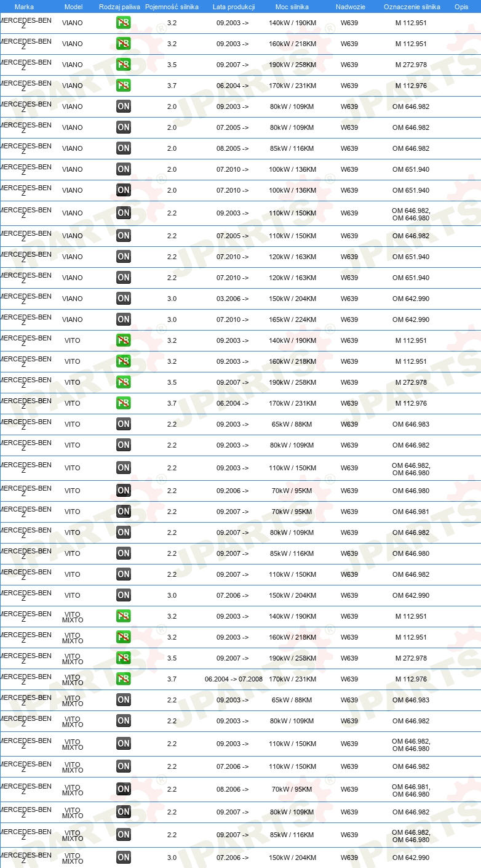This screenshot has width=481, height=868.
Task: Click the Moc silnika column header
Action: [x=292, y=7]
